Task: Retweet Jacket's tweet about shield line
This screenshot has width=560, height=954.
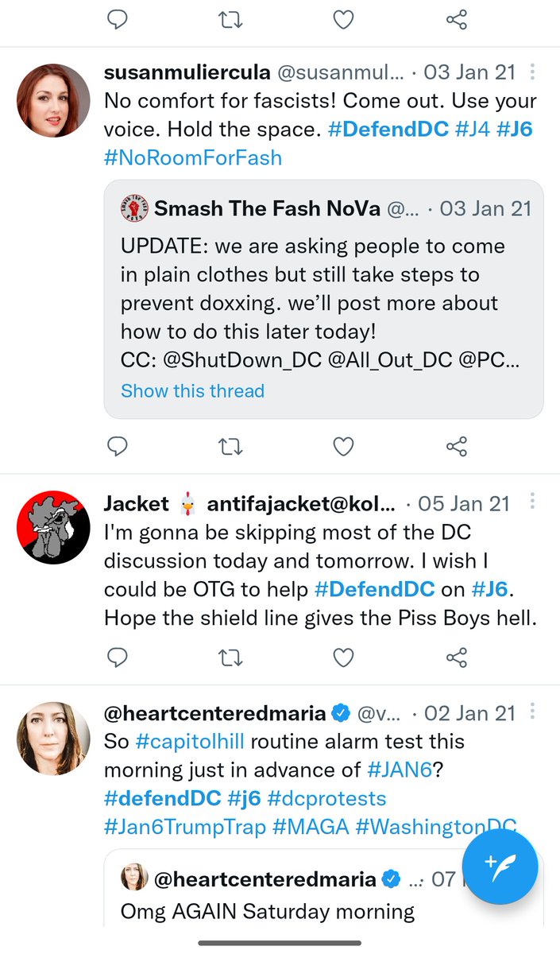Action: click(230, 657)
